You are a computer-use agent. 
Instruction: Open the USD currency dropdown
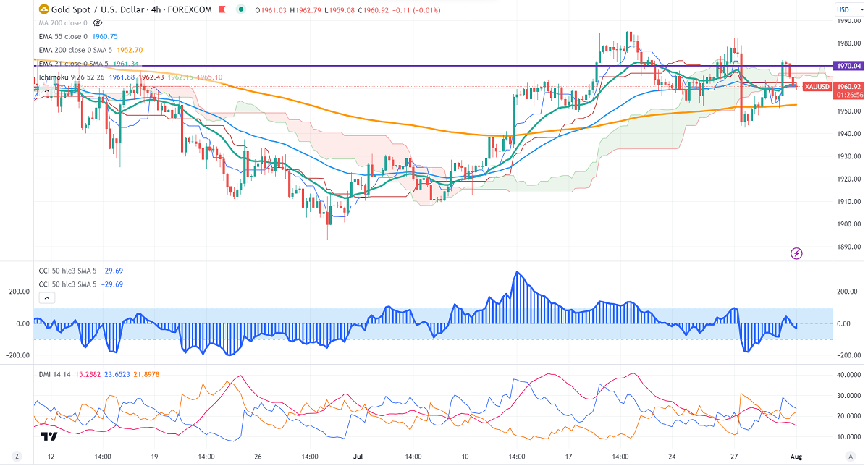(848, 10)
